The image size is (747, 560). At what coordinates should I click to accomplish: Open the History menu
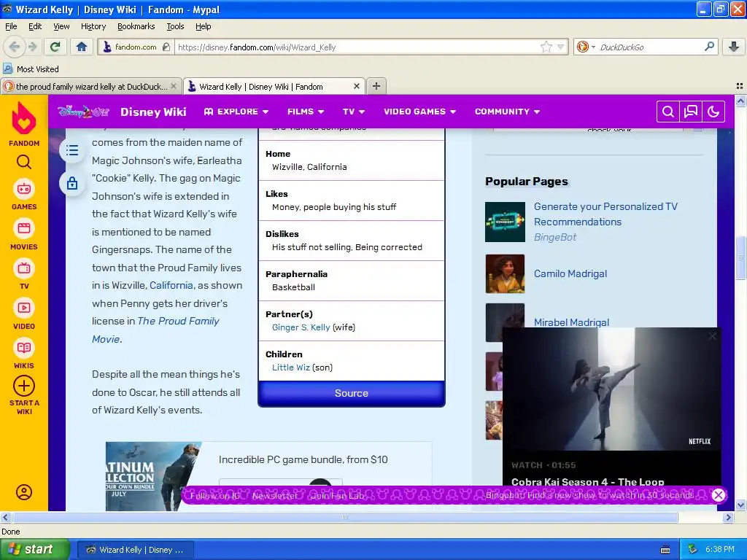pyautogui.click(x=93, y=26)
